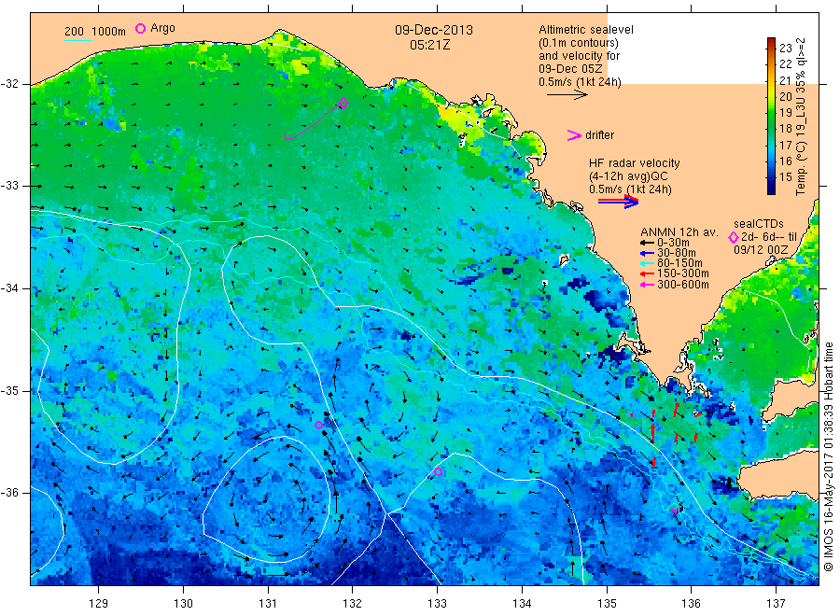Click the 133 longitude axis label
The height and width of the screenshot is (616, 840).
coord(437,604)
